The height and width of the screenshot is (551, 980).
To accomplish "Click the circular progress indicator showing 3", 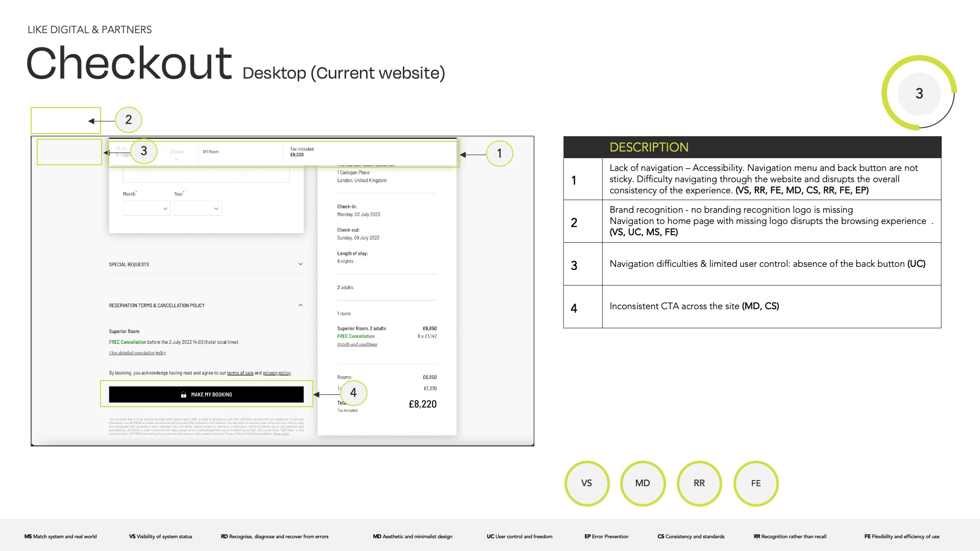I will (919, 93).
